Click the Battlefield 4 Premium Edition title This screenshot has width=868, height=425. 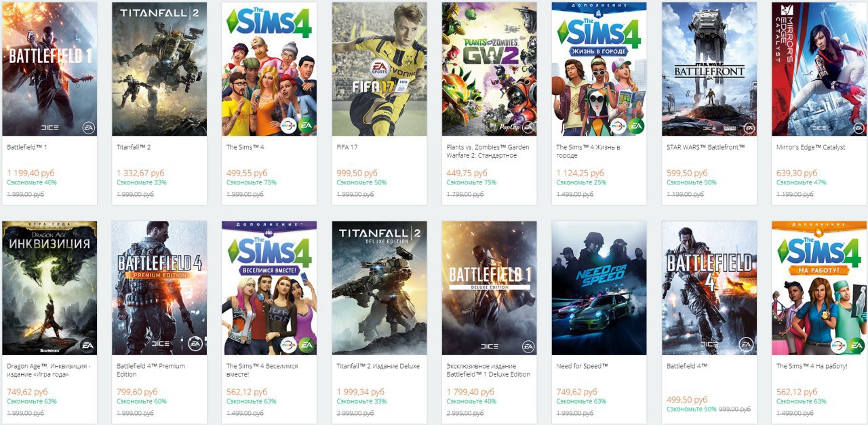150,370
